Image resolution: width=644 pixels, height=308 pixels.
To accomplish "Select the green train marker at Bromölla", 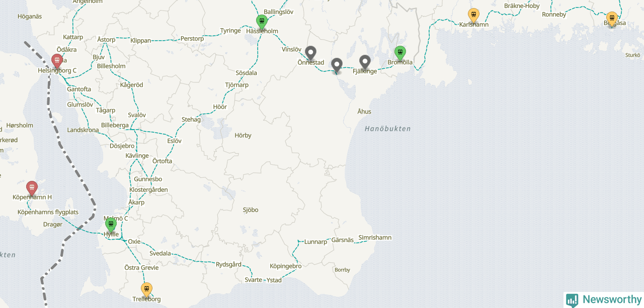I will point(400,53).
